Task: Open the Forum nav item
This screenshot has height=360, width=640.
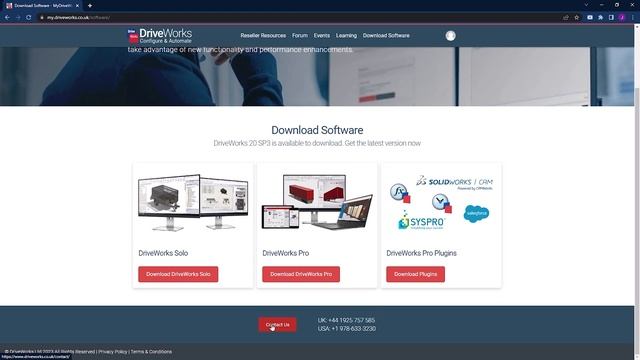Action: (300, 36)
